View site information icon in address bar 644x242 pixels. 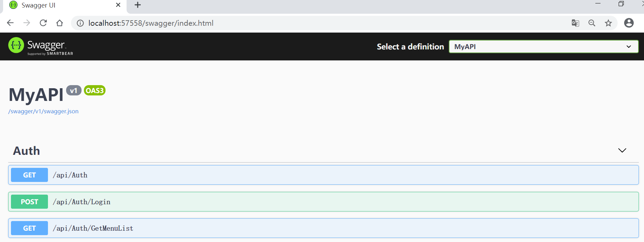tap(80, 23)
